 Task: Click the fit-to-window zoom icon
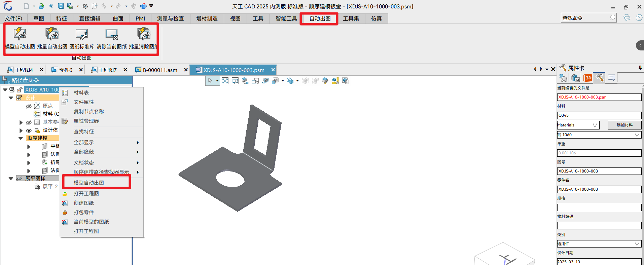[x=225, y=81]
